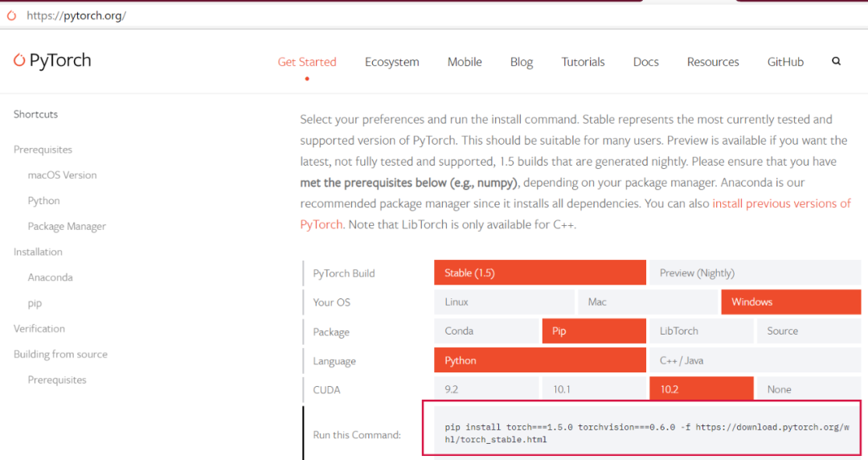Visit the GitHub link in header

coord(785,61)
